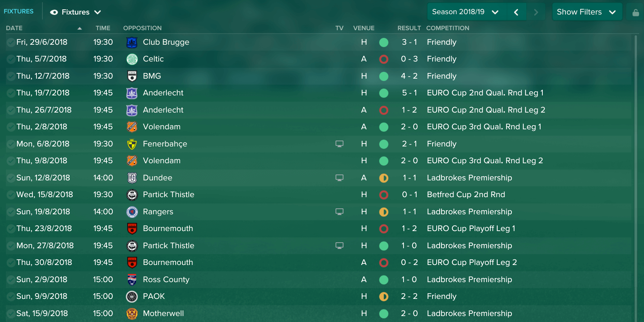
Task: Click the 5 - 1 result against Anderlecht
Action: 409,93
